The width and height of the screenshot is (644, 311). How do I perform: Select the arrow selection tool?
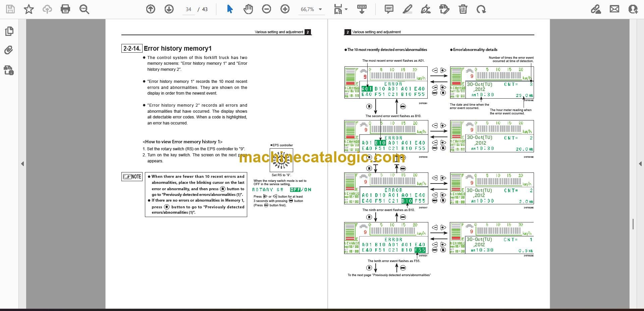point(230,9)
